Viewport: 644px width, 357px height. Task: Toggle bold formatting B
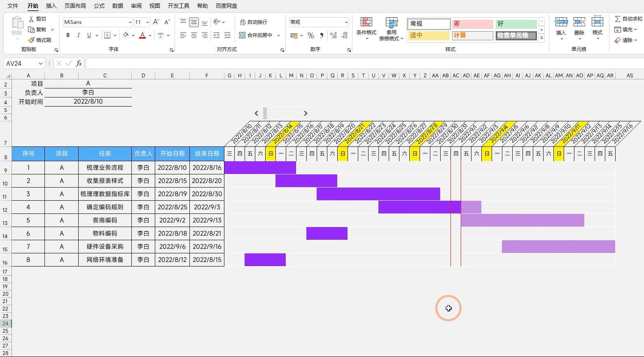tap(68, 35)
